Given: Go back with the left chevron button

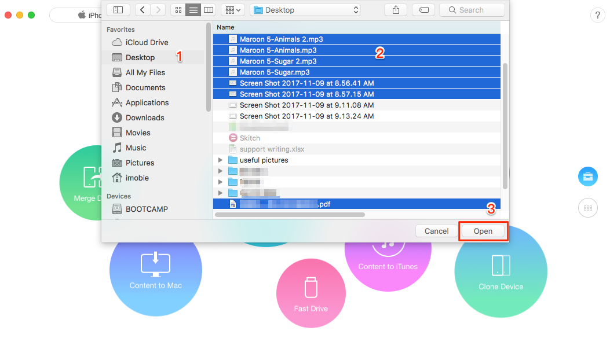Looking at the screenshot, I should click(143, 10).
